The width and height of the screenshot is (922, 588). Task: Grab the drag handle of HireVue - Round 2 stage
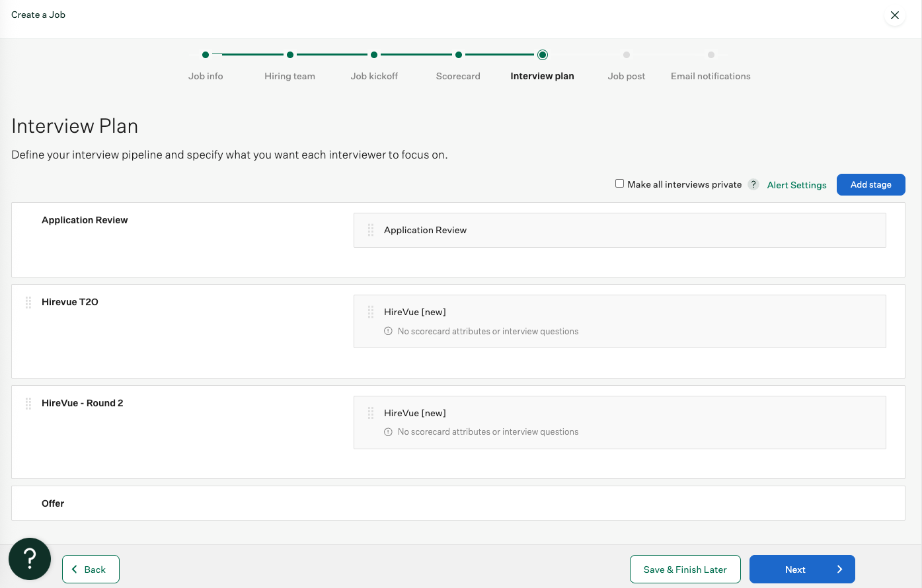28,404
